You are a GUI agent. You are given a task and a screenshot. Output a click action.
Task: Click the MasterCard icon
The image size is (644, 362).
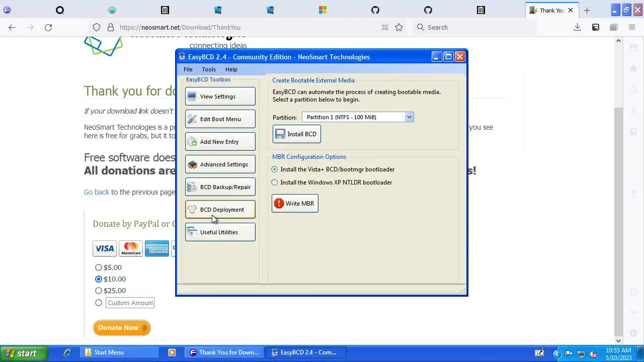pyautogui.click(x=131, y=248)
